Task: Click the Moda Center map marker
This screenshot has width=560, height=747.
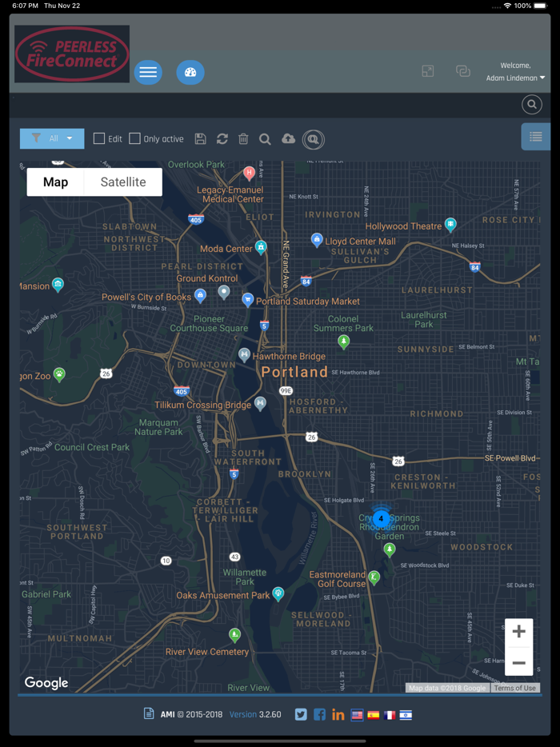Action: (260, 247)
